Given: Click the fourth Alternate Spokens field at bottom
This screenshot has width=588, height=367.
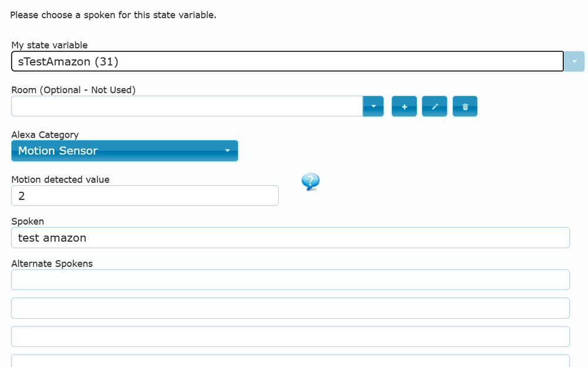Looking at the screenshot, I should point(290,361).
